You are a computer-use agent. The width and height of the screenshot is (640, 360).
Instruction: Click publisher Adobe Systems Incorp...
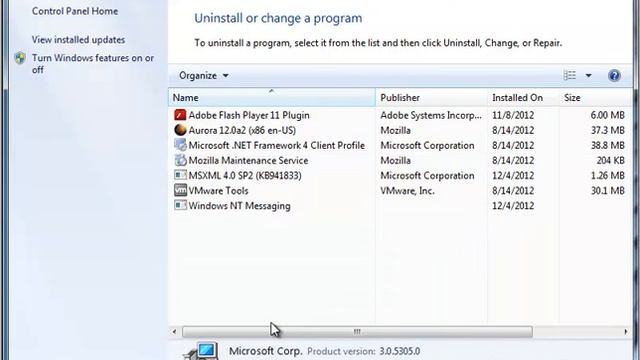pos(431,115)
